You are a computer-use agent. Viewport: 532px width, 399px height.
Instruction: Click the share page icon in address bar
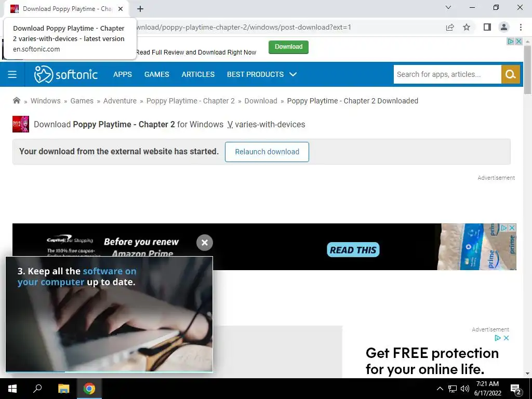[450, 27]
